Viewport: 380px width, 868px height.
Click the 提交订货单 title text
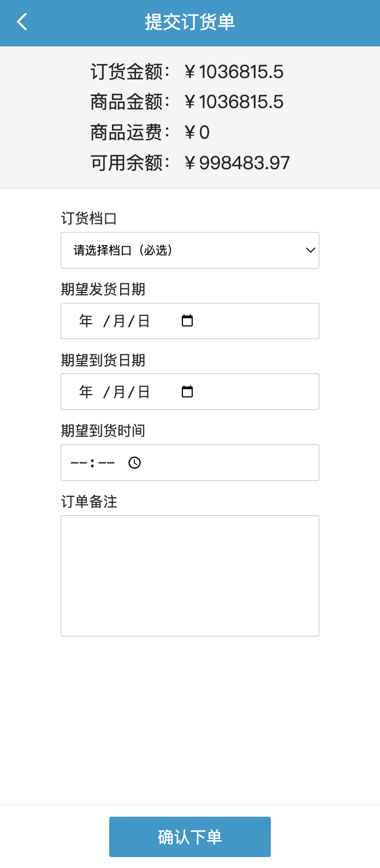(189, 22)
